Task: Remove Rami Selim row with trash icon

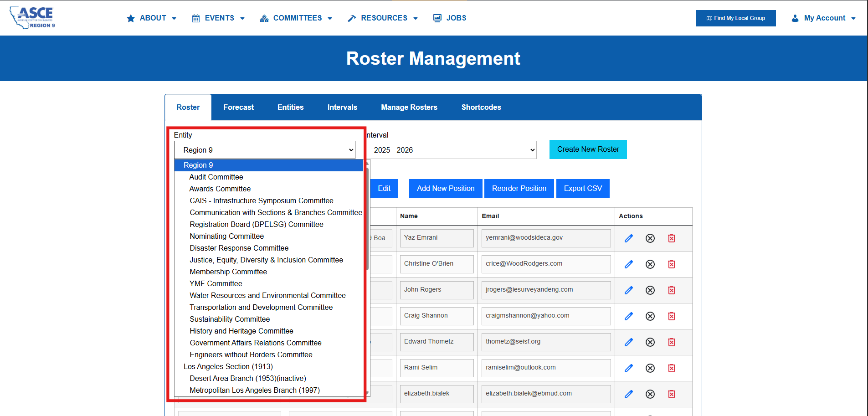Action: point(672,368)
